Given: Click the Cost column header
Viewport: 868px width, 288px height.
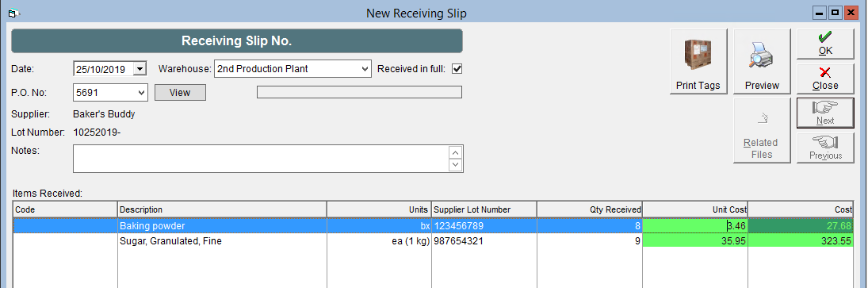Looking at the screenshot, I should pyautogui.click(x=801, y=210).
